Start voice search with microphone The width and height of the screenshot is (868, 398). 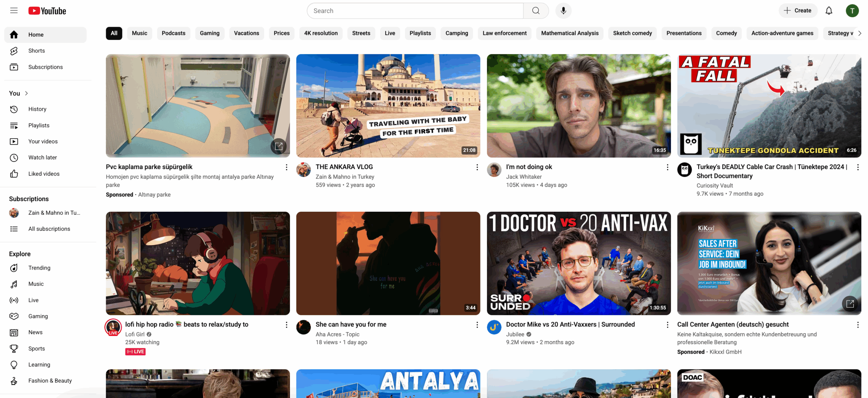tap(563, 11)
